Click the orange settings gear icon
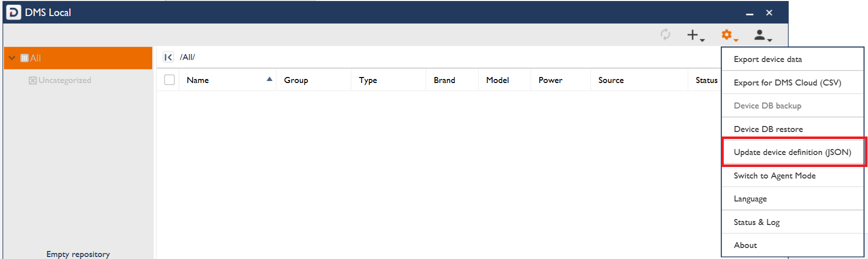Image resolution: width=868 pixels, height=259 pixels. pos(727,35)
